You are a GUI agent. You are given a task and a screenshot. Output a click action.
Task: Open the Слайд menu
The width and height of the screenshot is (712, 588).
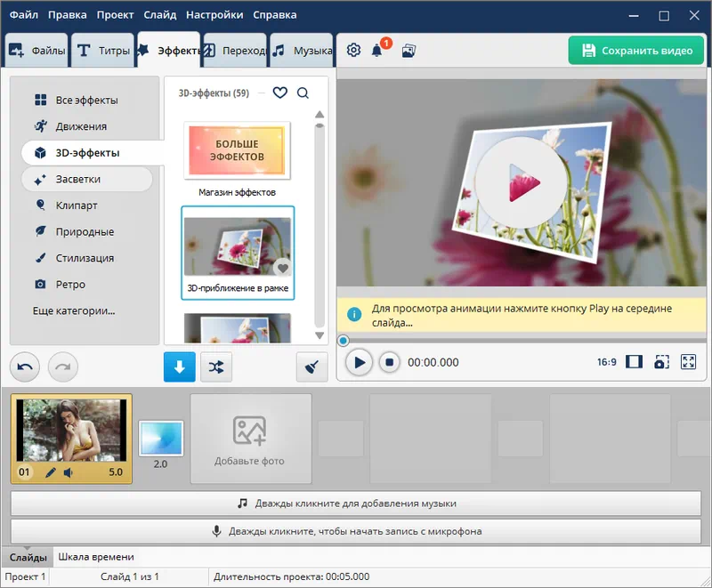point(160,15)
